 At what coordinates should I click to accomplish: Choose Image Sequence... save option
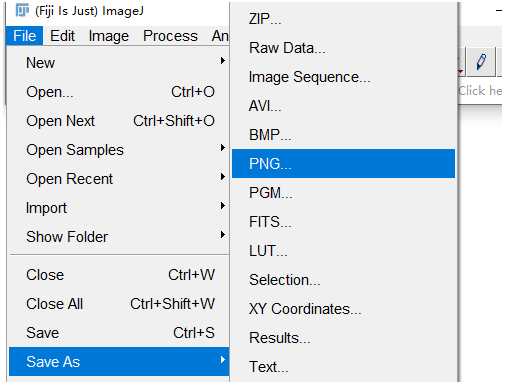click(343, 77)
